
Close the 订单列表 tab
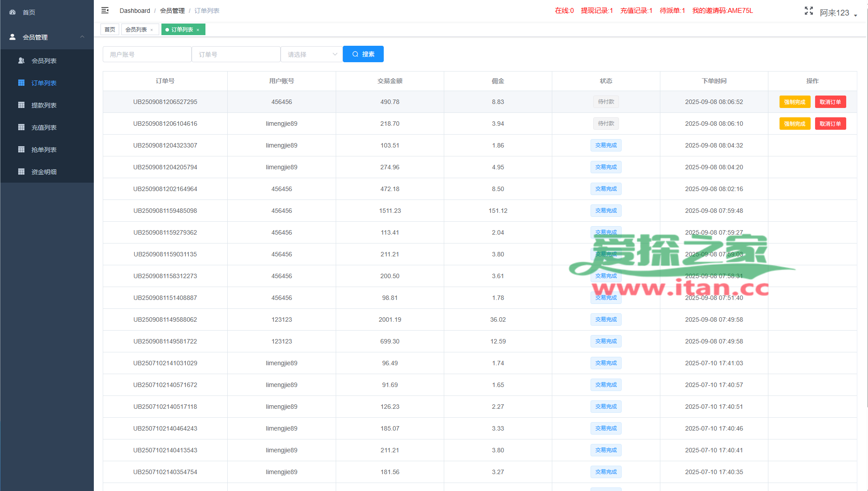(x=198, y=30)
